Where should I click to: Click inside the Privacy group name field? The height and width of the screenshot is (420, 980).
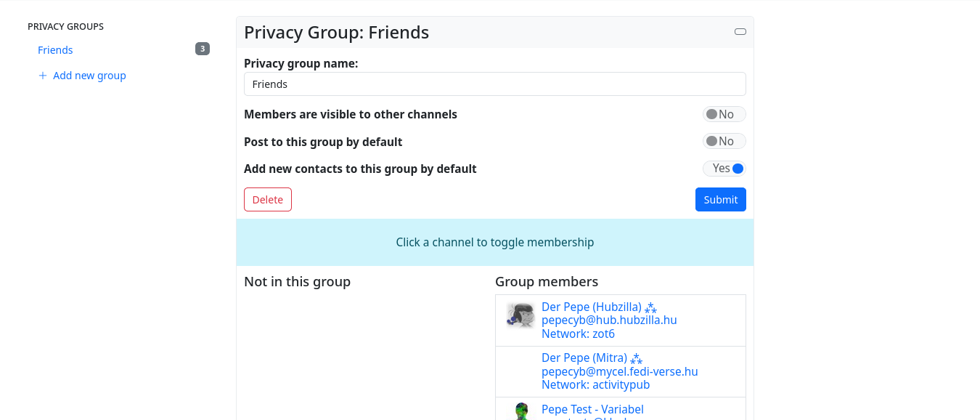click(494, 84)
